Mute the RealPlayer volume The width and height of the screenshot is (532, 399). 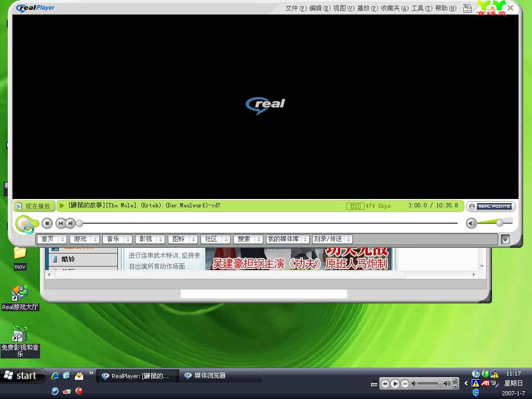coord(471,223)
